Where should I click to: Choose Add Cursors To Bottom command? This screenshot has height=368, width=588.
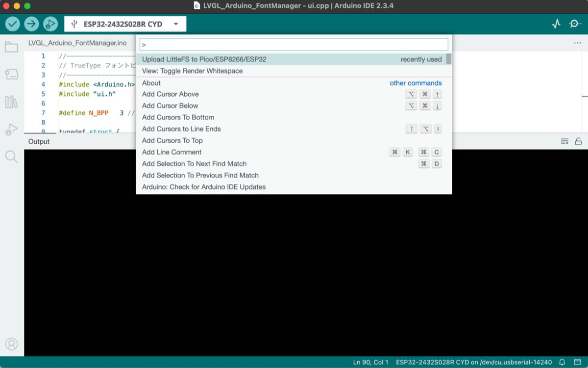tap(294, 117)
